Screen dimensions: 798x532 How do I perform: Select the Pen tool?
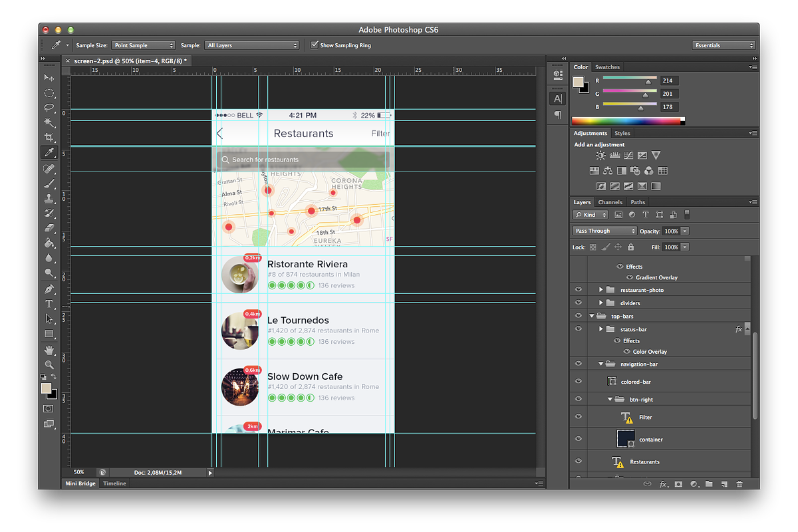(49, 289)
